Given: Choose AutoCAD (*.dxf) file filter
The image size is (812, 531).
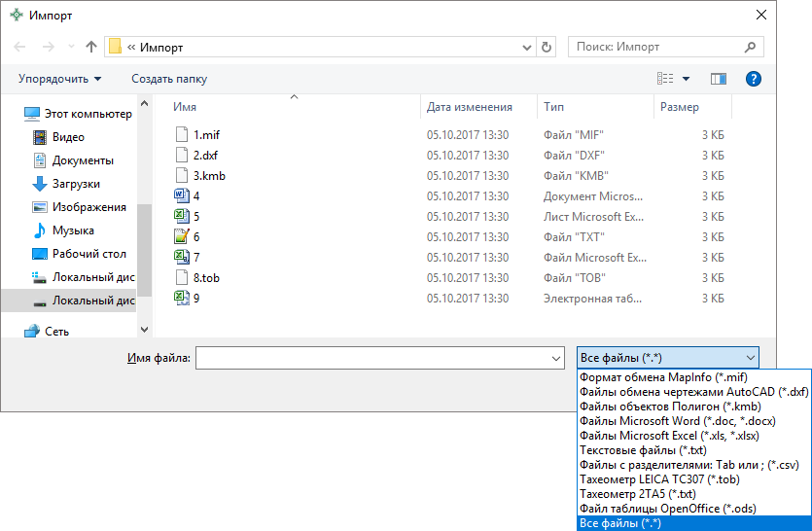Looking at the screenshot, I should point(693,391).
